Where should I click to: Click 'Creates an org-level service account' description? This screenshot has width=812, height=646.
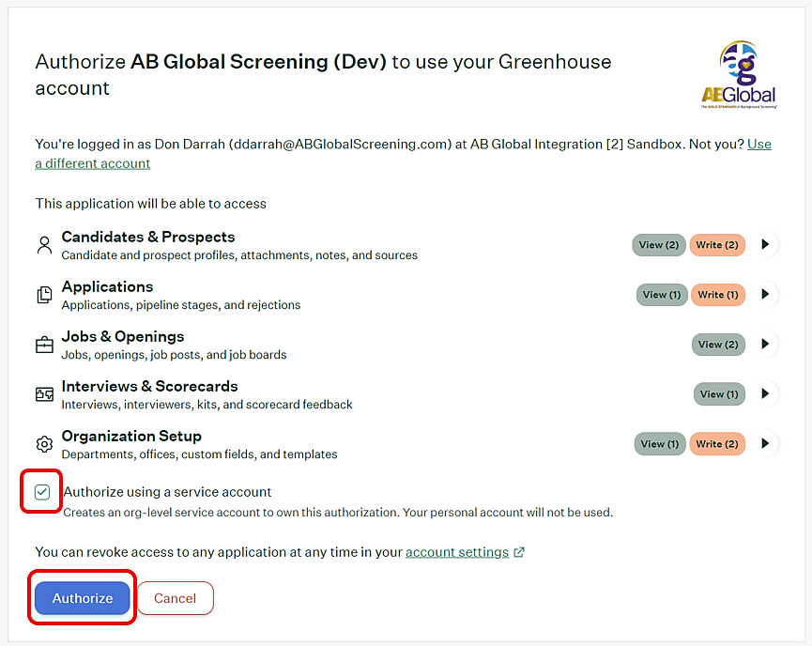[338, 513]
